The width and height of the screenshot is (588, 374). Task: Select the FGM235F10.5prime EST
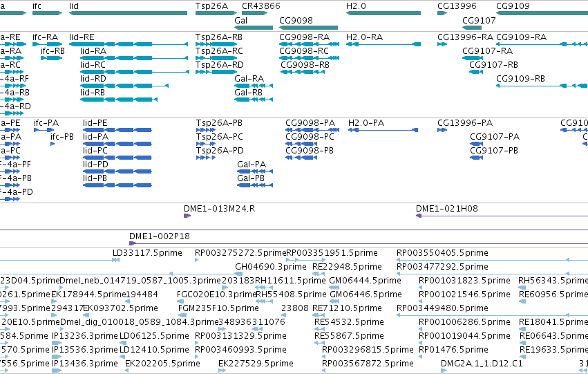(182, 315)
